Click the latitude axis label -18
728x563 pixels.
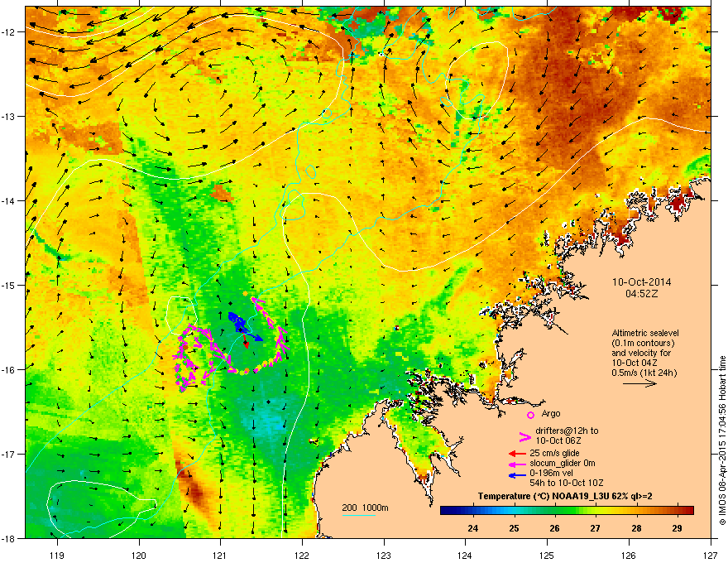point(8,538)
